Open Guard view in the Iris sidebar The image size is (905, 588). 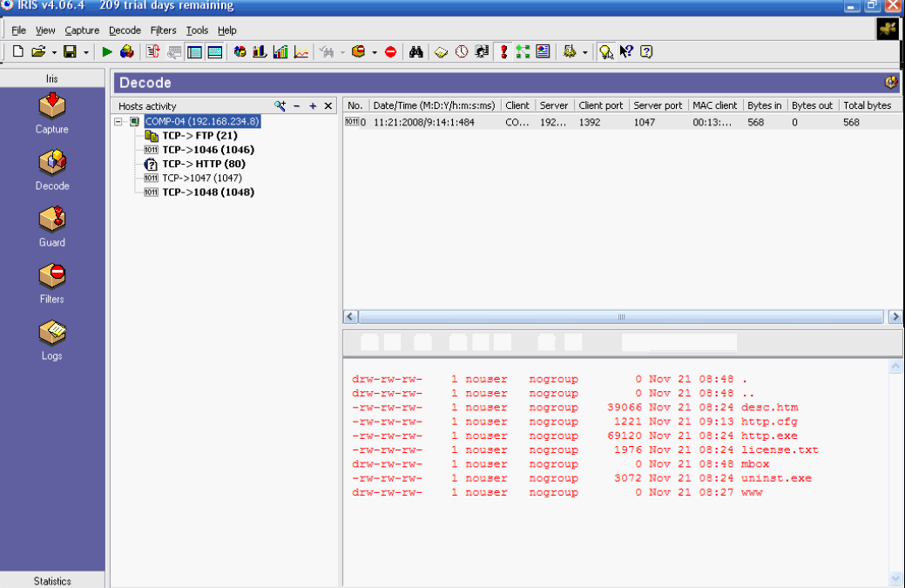click(52, 226)
